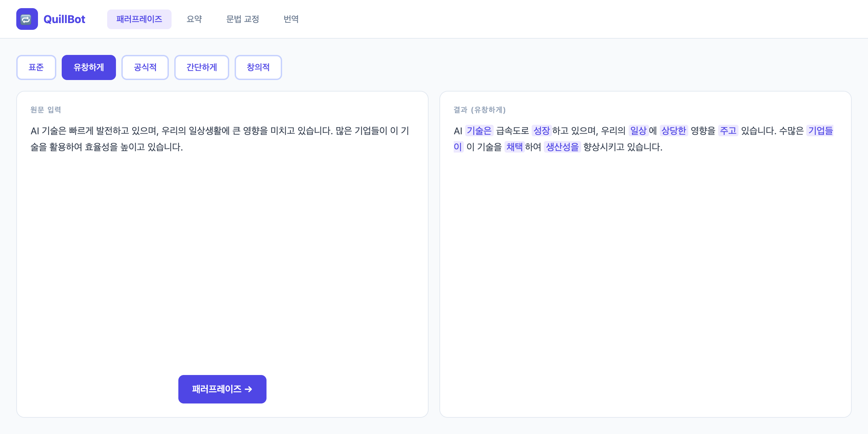Viewport: 868px width, 434px height.
Task: Click the highlighted word 주고
Action: (x=728, y=131)
